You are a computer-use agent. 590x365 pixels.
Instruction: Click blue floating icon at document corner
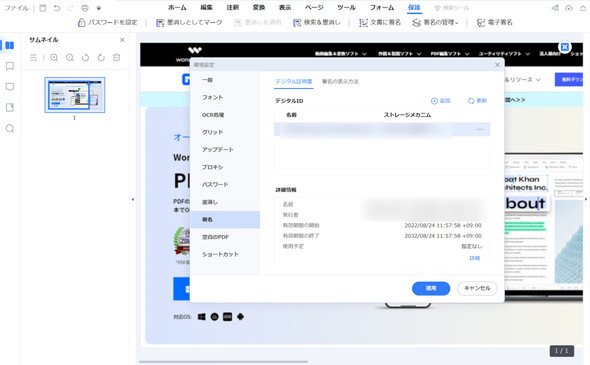(564, 47)
